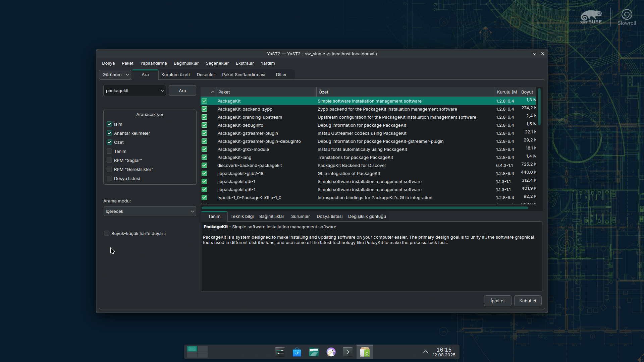Launch Falkon web browser from taskbar
The height and width of the screenshot is (362, 644).
(331, 352)
